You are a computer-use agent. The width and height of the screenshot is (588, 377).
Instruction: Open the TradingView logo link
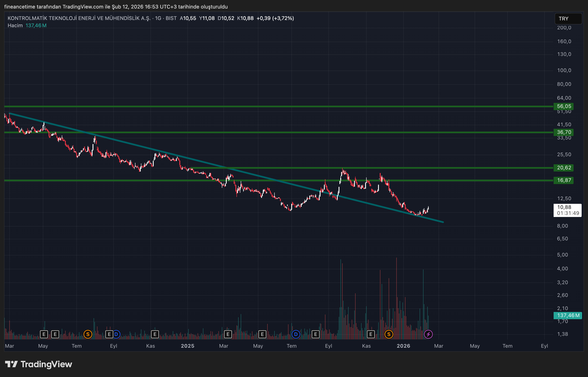[39, 364]
